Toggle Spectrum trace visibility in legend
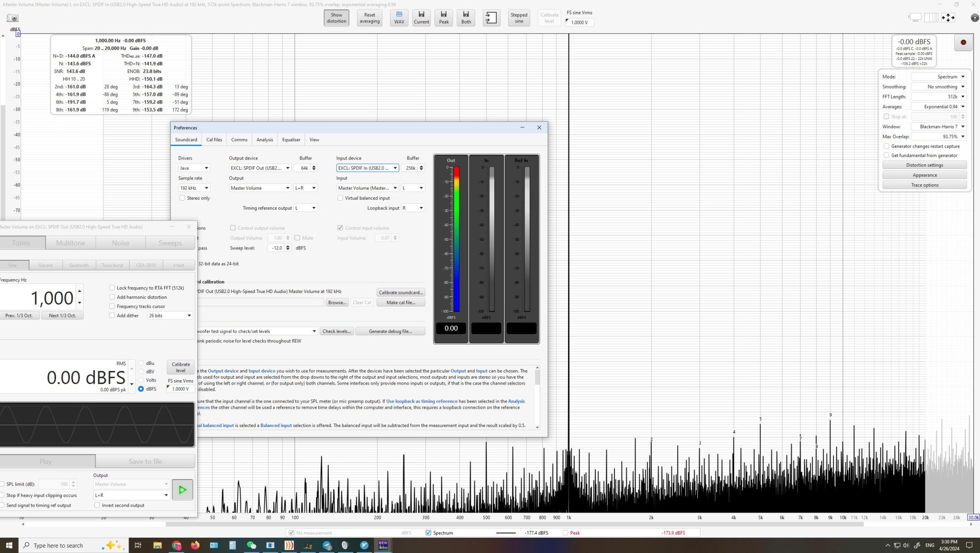The height and width of the screenshot is (553, 980). pyautogui.click(x=428, y=532)
